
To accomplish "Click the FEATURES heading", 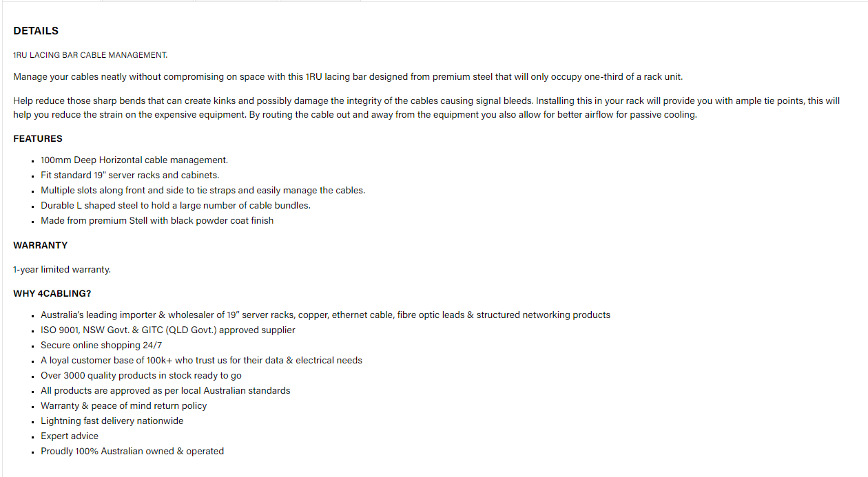I will click(38, 138).
